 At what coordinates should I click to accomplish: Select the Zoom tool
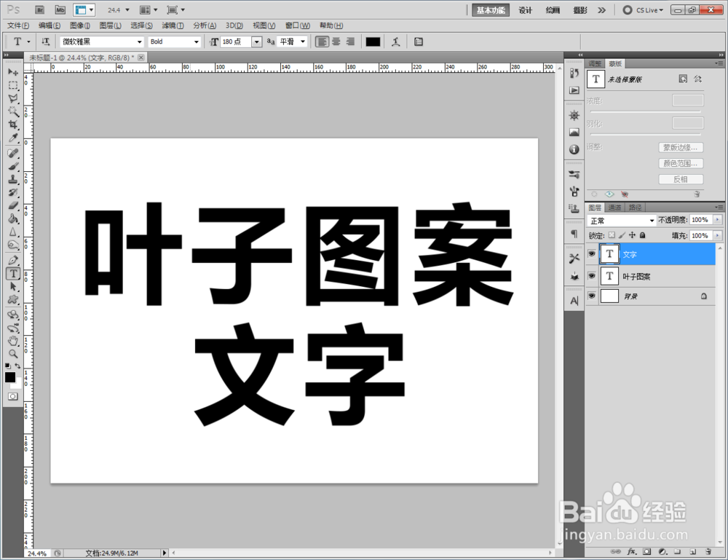[13, 354]
